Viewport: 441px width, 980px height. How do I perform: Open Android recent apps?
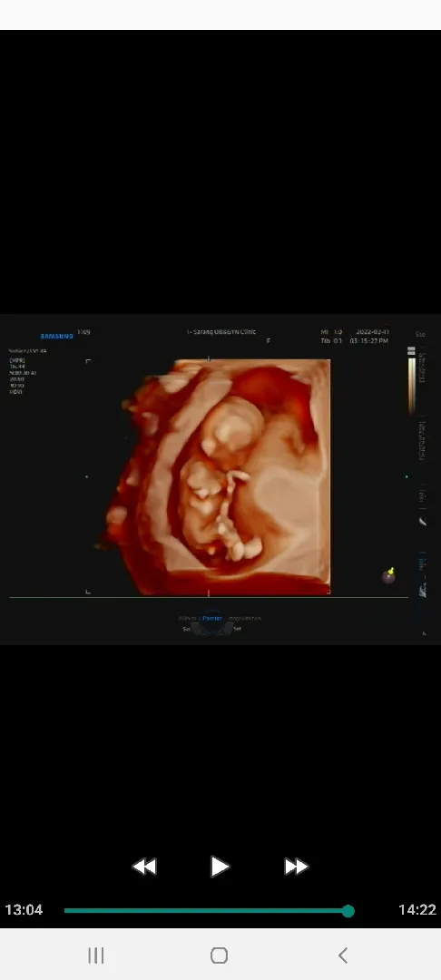[95, 955]
